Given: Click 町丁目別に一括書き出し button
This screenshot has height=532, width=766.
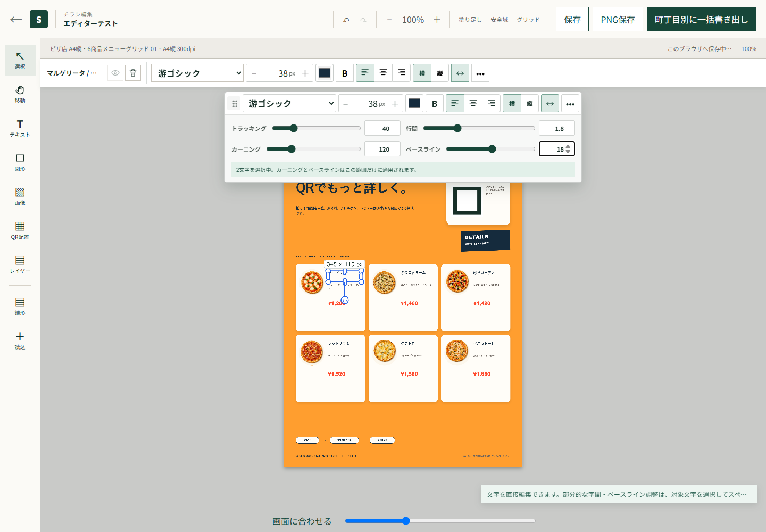Looking at the screenshot, I should pyautogui.click(x=702, y=19).
